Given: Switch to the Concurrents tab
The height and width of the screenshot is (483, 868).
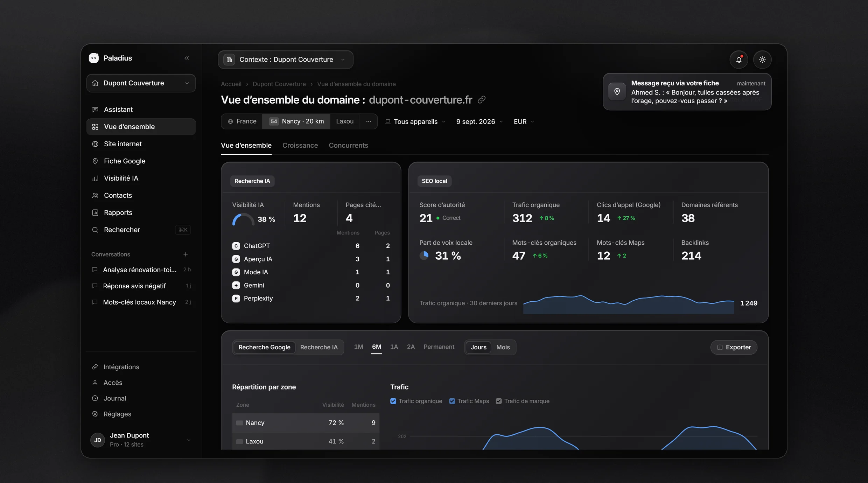Looking at the screenshot, I should pyautogui.click(x=348, y=145).
